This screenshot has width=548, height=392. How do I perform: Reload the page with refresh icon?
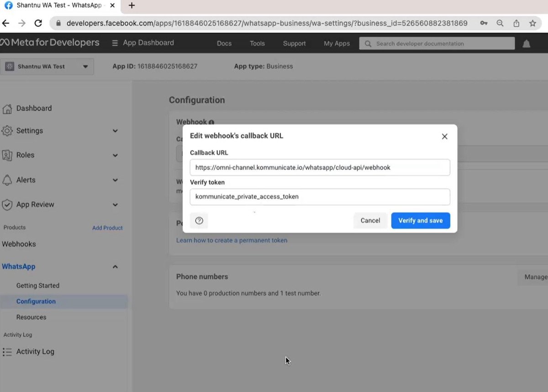[x=38, y=23]
